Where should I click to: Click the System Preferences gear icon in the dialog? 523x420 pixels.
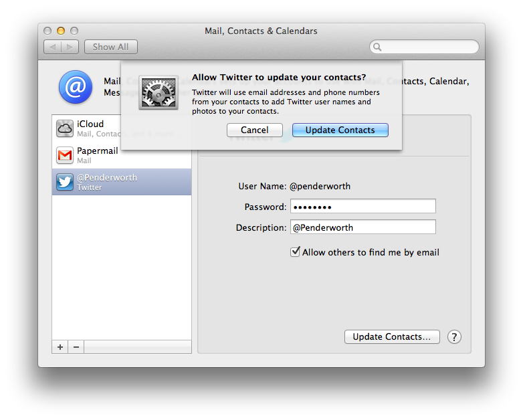[x=159, y=93]
